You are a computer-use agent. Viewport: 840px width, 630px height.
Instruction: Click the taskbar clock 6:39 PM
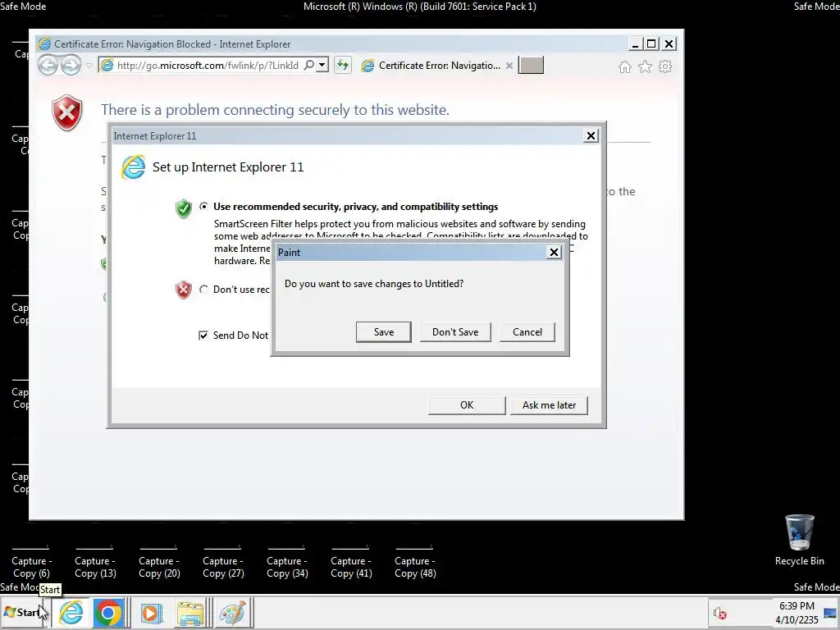point(797,612)
